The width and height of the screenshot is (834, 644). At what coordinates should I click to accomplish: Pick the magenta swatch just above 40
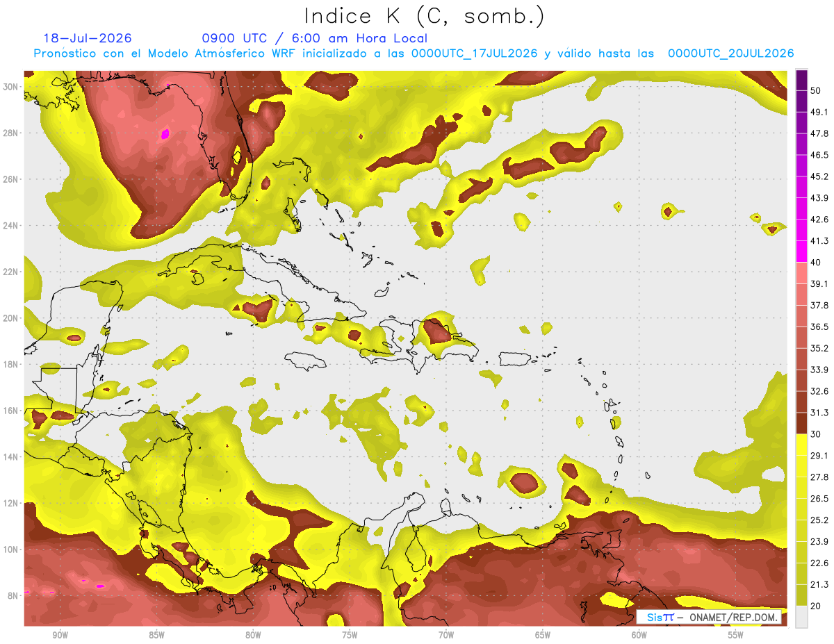[801, 251]
